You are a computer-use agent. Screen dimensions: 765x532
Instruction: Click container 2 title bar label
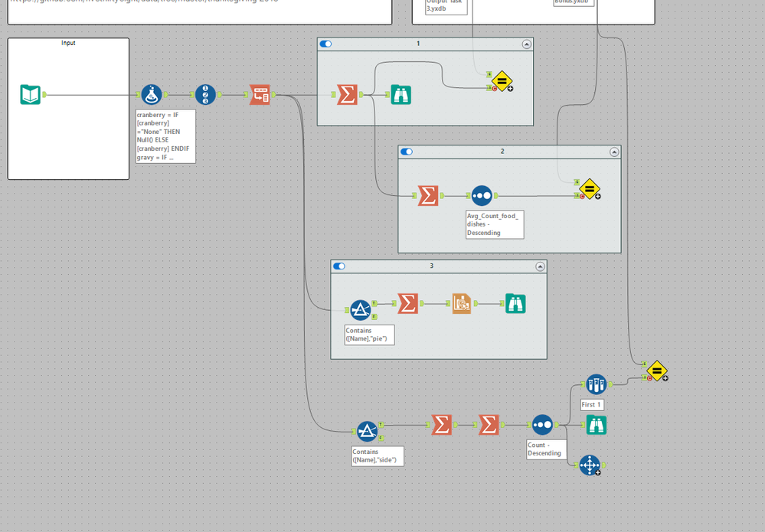pyautogui.click(x=502, y=152)
